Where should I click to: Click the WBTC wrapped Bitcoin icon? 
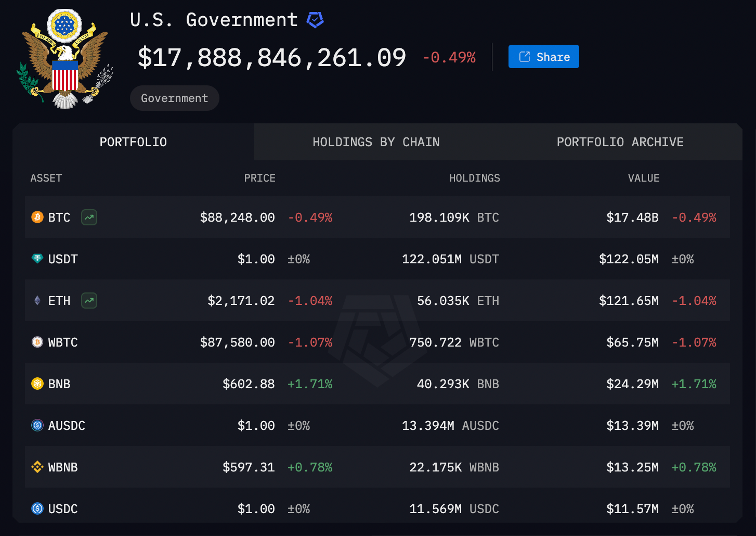37,342
